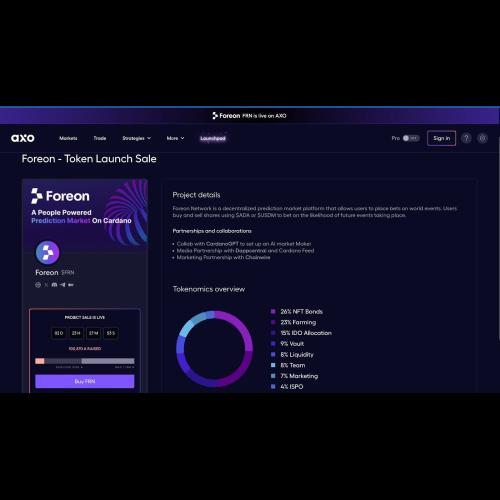Click the Foreon prediction market banner image
This screenshot has height=500, width=500.
click(x=85, y=215)
